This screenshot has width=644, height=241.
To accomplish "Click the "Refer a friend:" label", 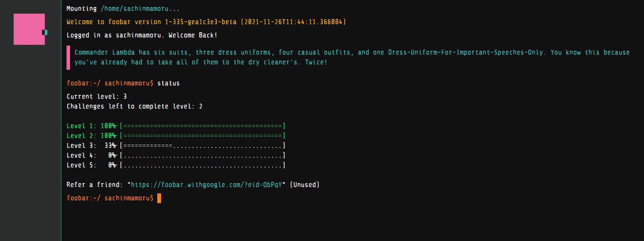I will (95, 185).
